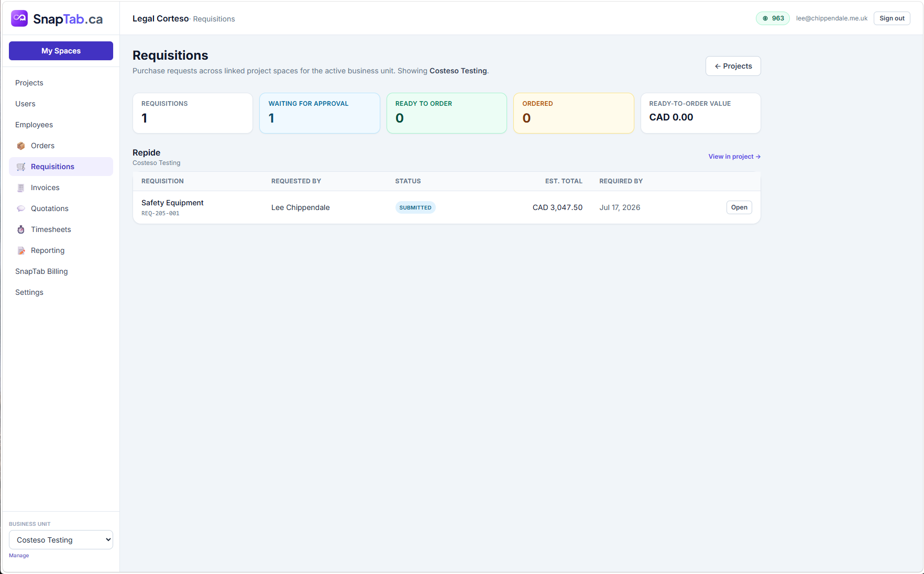Open Employees in the sidebar
The height and width of the screenshot is (574, 924).
coord(34,125)
